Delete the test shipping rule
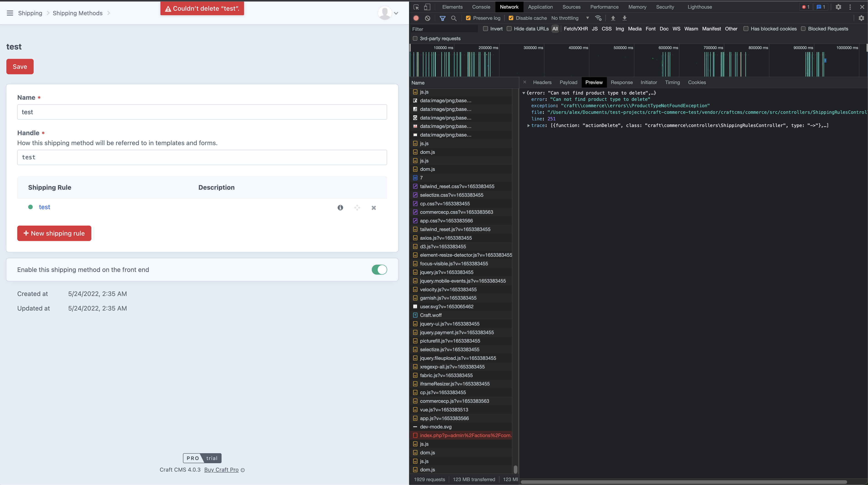868x485 pixels. pos(373,208)
